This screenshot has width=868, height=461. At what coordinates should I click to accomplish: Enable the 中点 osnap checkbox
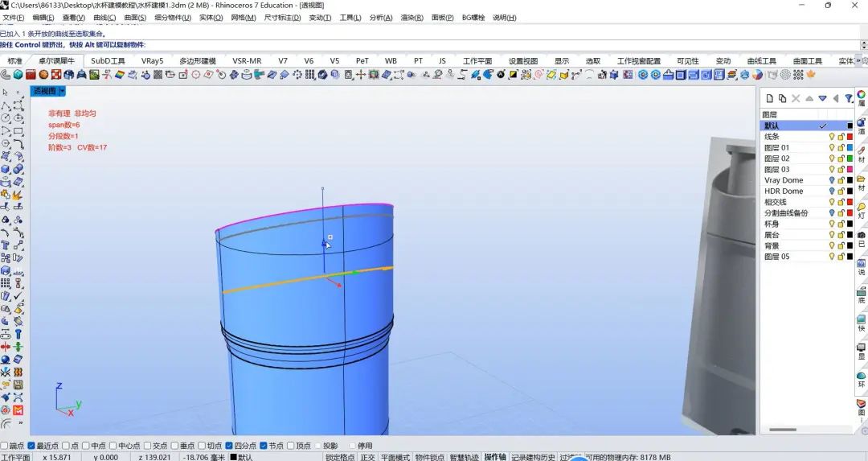(x=86, y=446)
